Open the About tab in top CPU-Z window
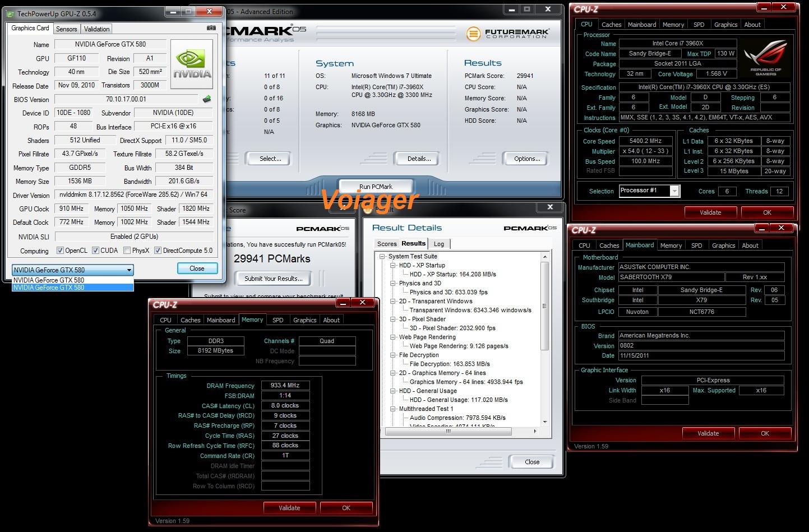Screen dimensions: 809x532 pyautogui.click(x=752, y=25)
